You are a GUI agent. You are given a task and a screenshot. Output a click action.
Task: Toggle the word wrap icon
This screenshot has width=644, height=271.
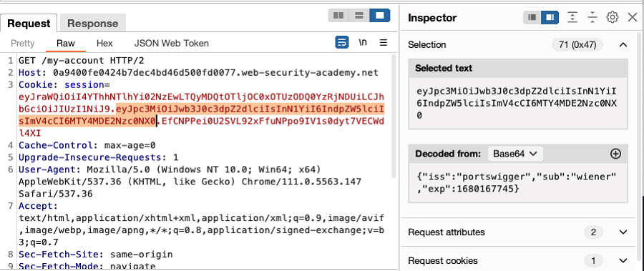(342, 42)
